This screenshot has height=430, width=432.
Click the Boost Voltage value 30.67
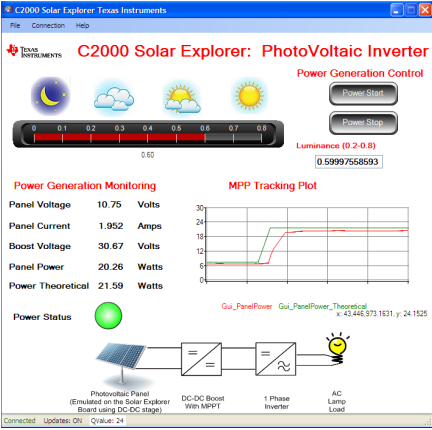[110, 246]
